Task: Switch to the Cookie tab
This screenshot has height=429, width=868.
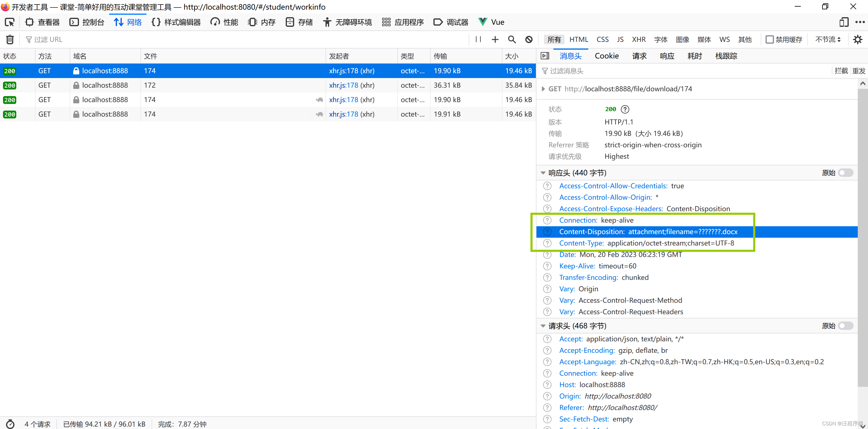Action: pos(606,56)
